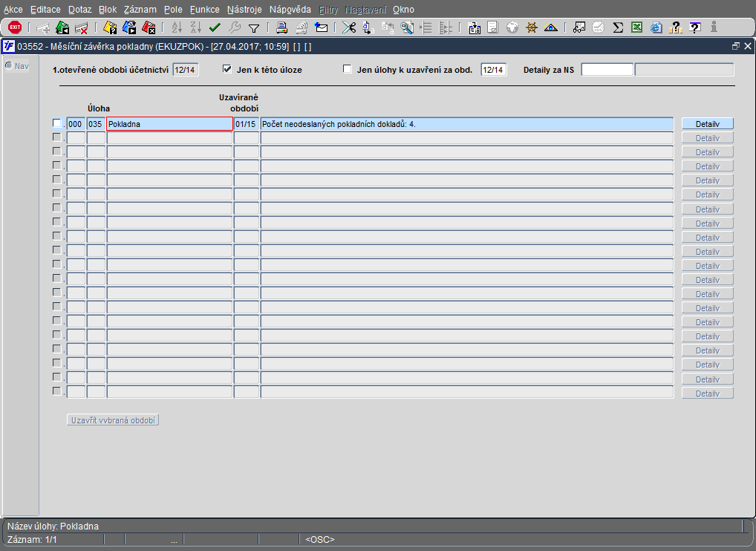Click the blue execute-query icon
This screenshot has width=756, height=551.
tap(129, 27)
